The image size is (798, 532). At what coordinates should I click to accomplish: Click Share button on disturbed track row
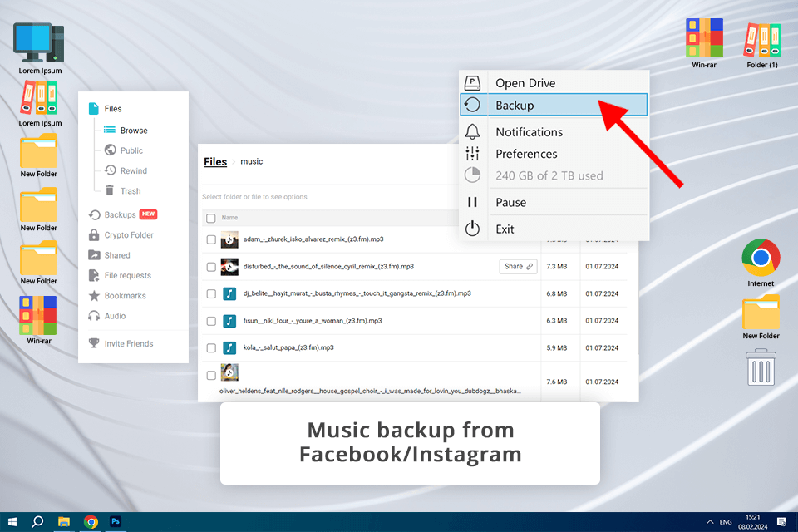click(518, 266)
